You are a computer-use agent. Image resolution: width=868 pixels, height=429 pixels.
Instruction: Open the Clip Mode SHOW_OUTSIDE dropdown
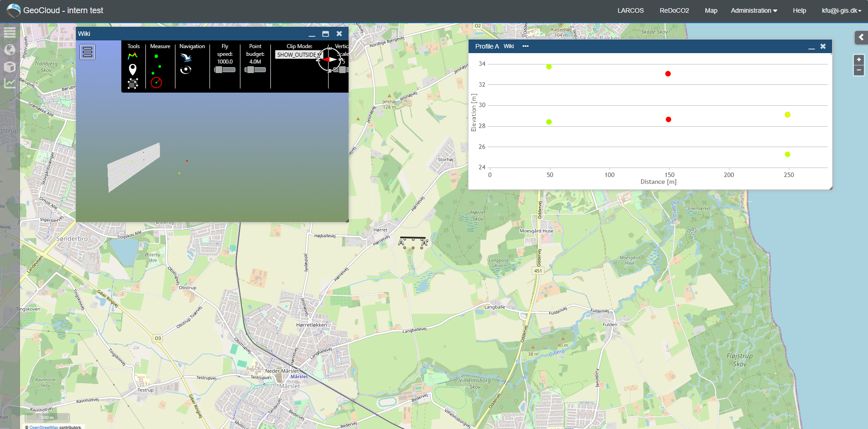298,54
